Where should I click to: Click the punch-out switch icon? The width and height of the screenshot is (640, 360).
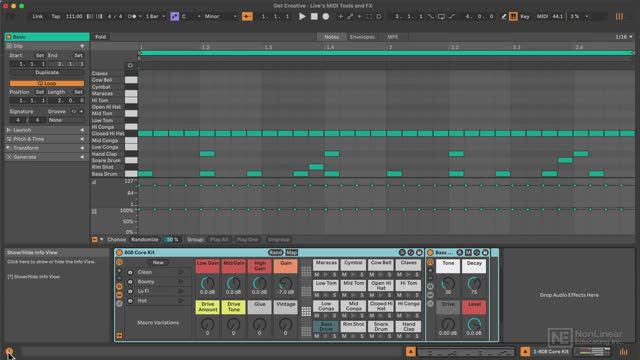click(451, 16)
